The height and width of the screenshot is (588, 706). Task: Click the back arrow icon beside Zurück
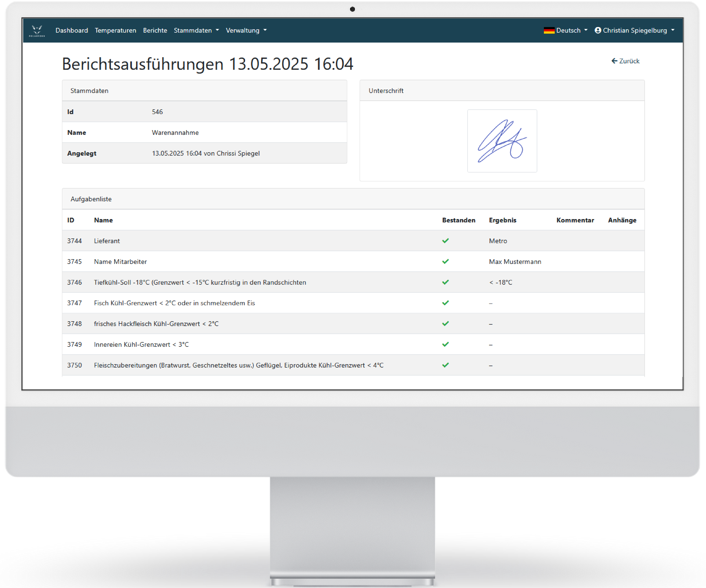click(x=614, y=61)
